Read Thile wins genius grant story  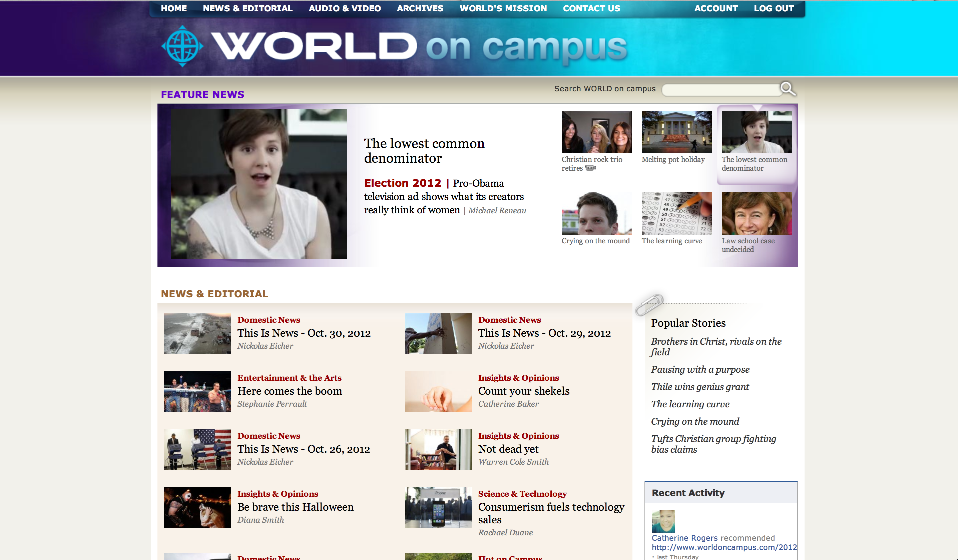tap(700, 387)
